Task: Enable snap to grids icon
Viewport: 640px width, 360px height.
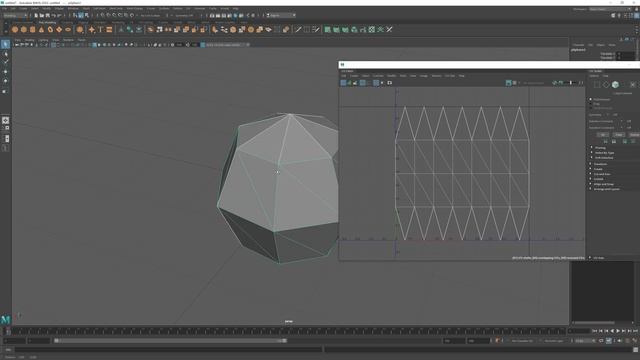Action: tap(102, 15)
